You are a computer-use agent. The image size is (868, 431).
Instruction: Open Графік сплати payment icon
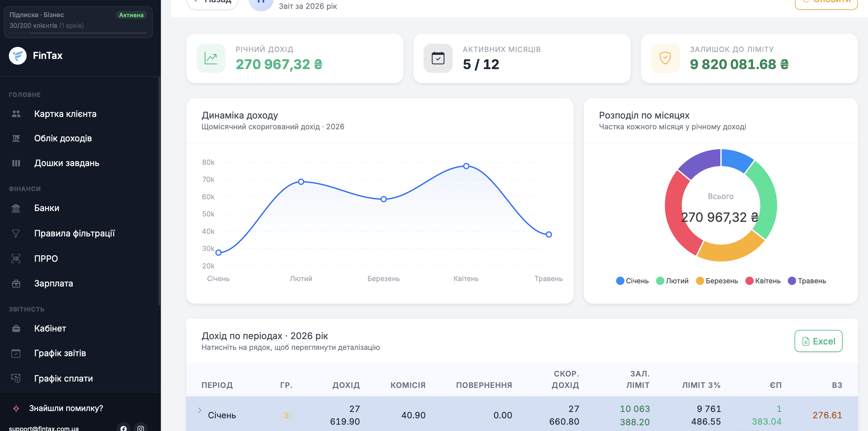(16, 378)
